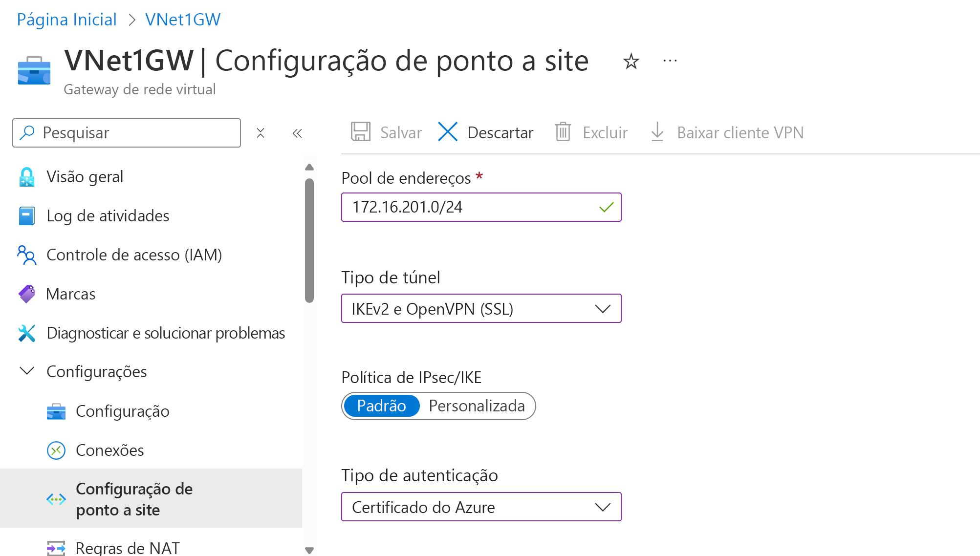Viewport: 980px width, 556px height.
Task: Collapse the sidebar with the double chevron
Action: point(297,133)
